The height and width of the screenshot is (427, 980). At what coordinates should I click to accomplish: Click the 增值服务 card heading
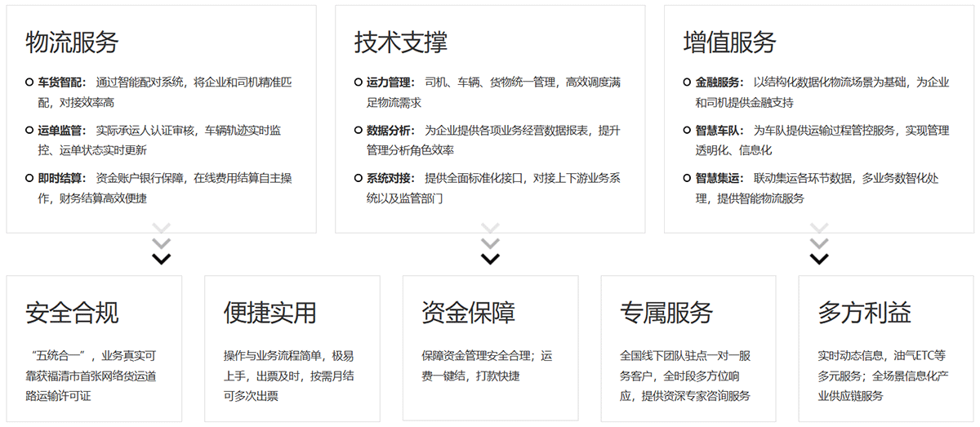pos(730,42)
